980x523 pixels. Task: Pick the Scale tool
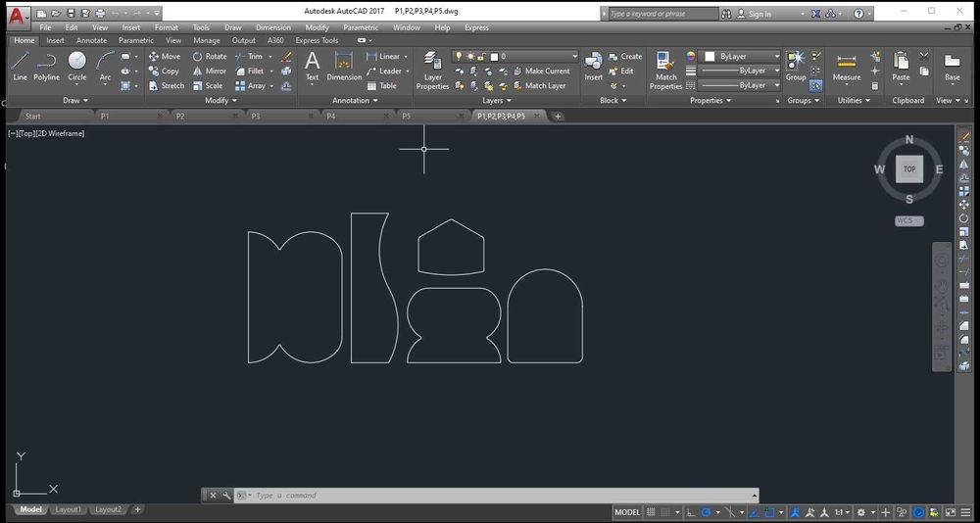pyautogui.click(x=208, y=85)
